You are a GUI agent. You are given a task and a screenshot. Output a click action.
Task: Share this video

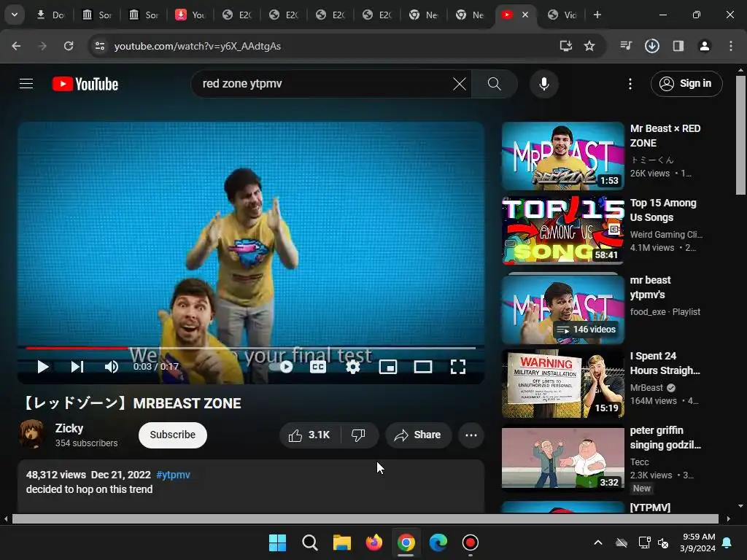tap(418, 435)
